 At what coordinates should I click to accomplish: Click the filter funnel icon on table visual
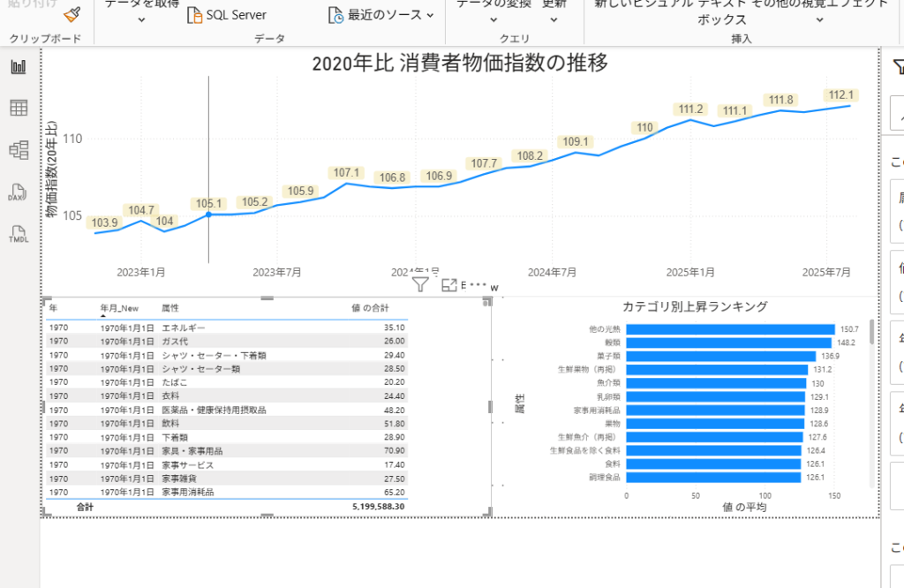click(421, 284)
